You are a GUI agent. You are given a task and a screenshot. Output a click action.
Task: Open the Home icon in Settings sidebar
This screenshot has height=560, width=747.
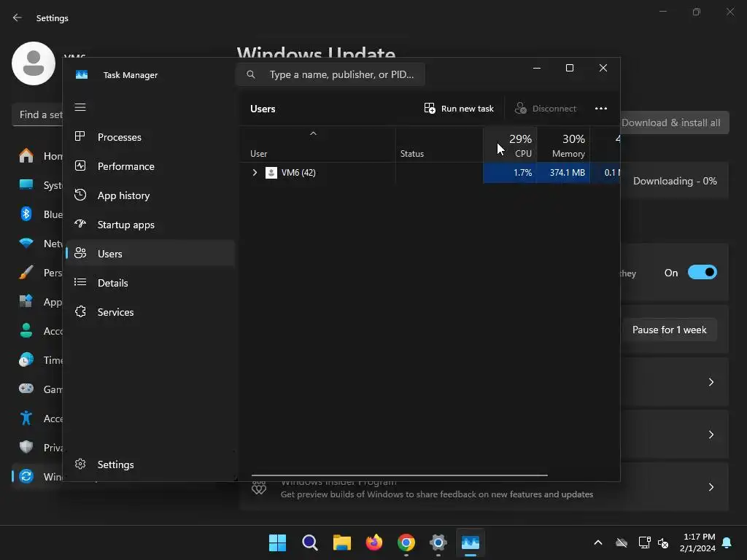point(26,156)
